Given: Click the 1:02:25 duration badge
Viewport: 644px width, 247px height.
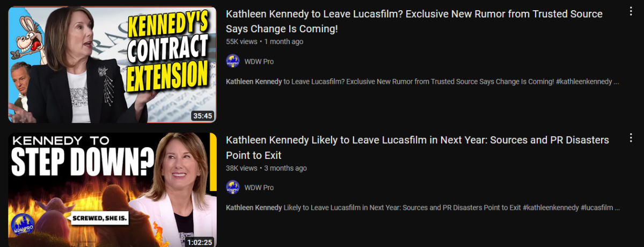Looking at the screenshot, I should tap(199, 242).
